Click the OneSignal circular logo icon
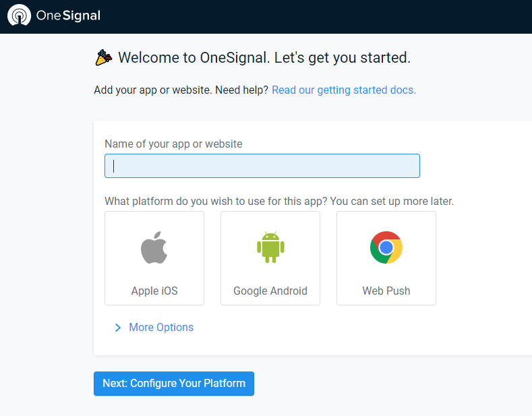 click(20, 16)
